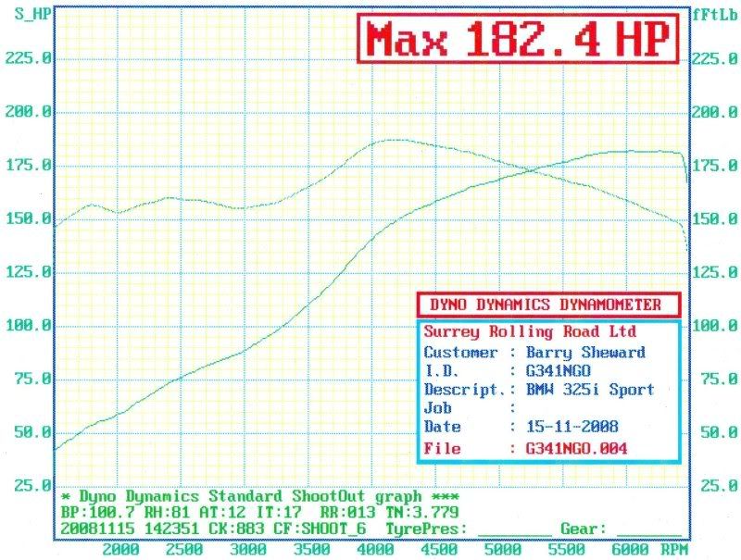741x560 pixels.
Task: Click the S_HP axis label
Action: [20, 12]
